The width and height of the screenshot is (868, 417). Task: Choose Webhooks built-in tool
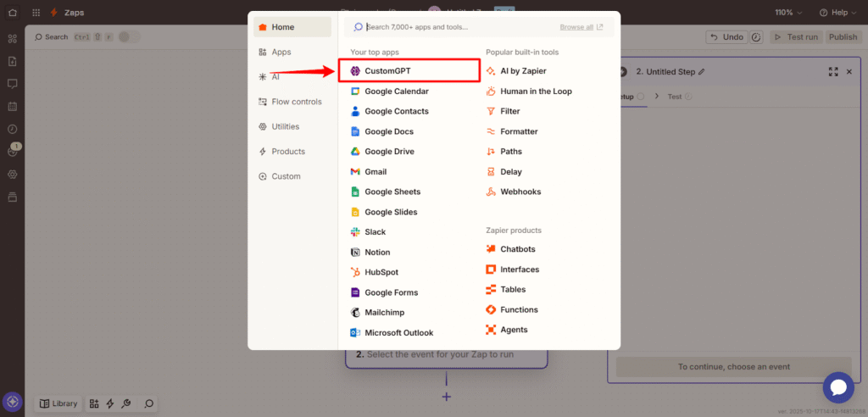(513, 192)
